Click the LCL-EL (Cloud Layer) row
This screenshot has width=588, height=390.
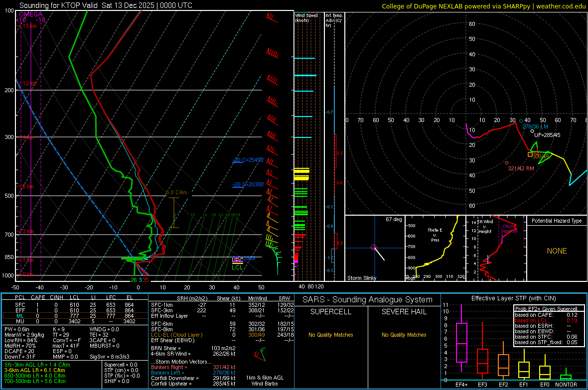[222, 335]
